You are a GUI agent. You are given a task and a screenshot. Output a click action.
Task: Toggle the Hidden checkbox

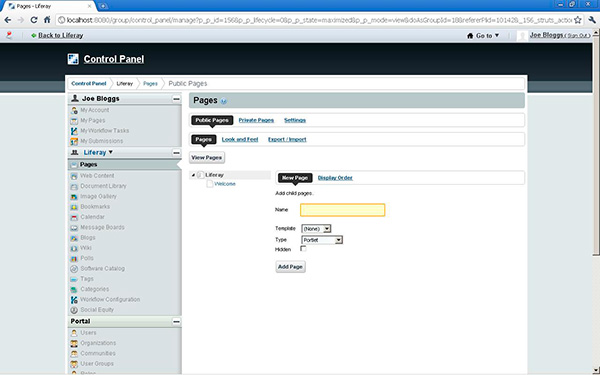click(303, 249)
